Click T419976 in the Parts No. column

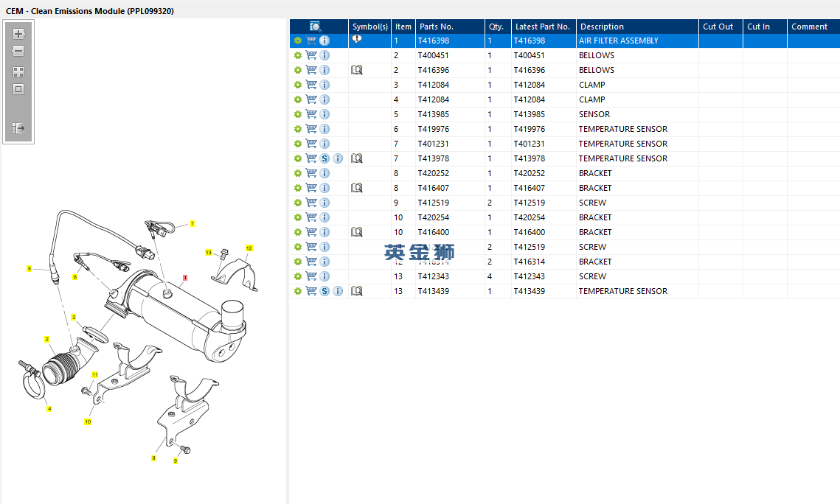click(434, 129)
